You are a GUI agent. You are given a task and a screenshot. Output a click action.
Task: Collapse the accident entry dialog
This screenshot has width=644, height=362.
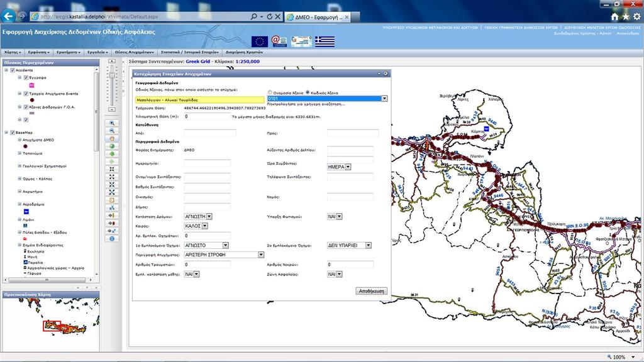(x=379, y=74)
